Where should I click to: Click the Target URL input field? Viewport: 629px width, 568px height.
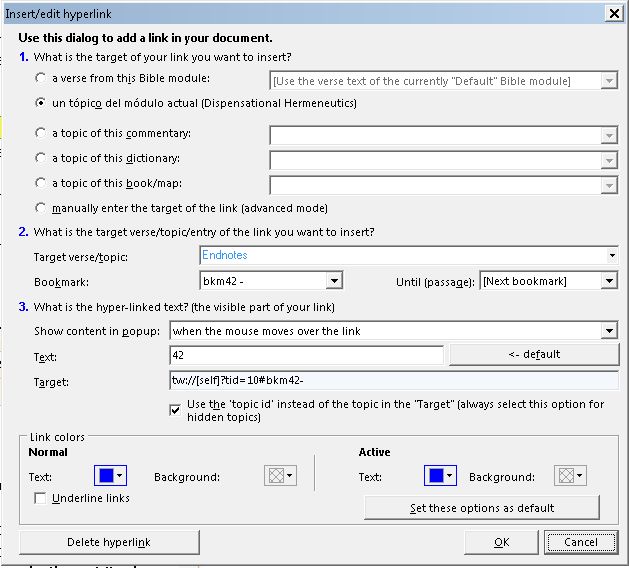point(394,380)
